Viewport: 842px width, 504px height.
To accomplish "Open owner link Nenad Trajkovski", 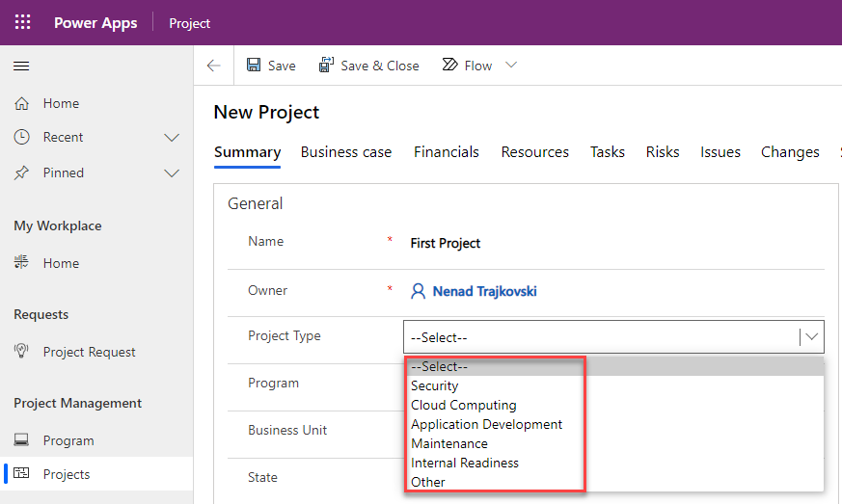I will 483,291.
